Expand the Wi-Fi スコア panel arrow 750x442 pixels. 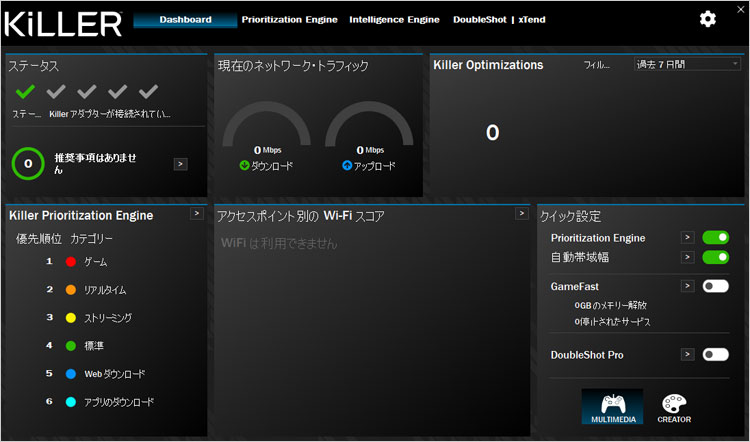tap(521, 213)
